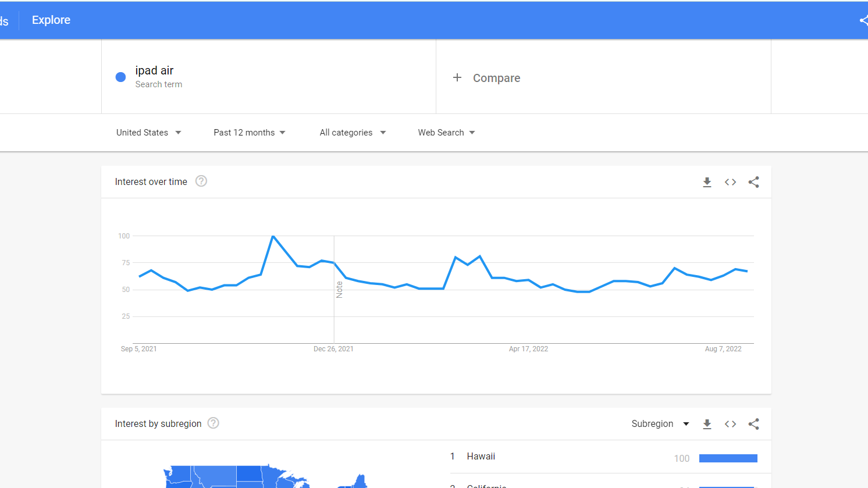The width and height of the screenshot is (868, 488).
Task: Download Interest over time data as CSV
Action: 707,182
